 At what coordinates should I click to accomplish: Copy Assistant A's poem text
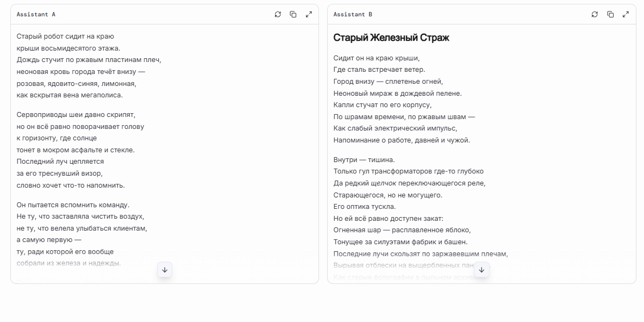click(293, 15)
